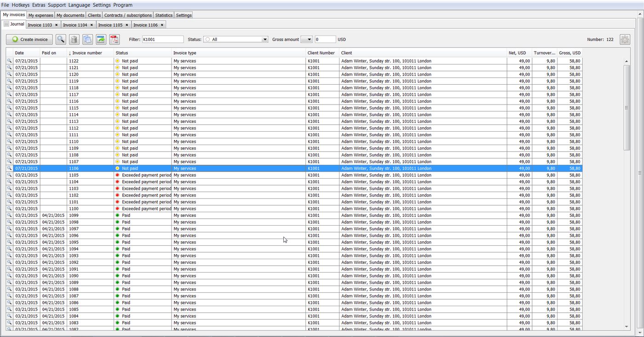The height and width of the screenshot is (337, 644).
Task: Click the green status dot for invoice 1096
Action: [117, 235]
